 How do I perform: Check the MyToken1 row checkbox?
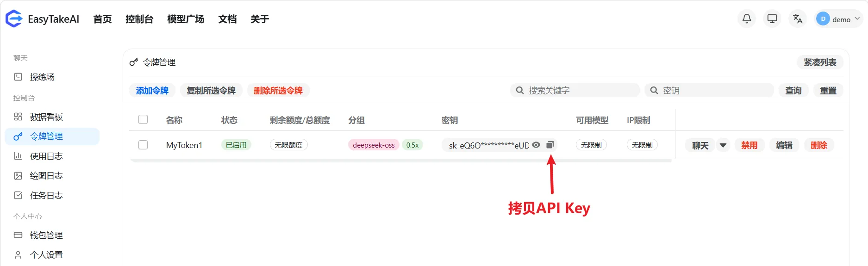coord(143,145)
